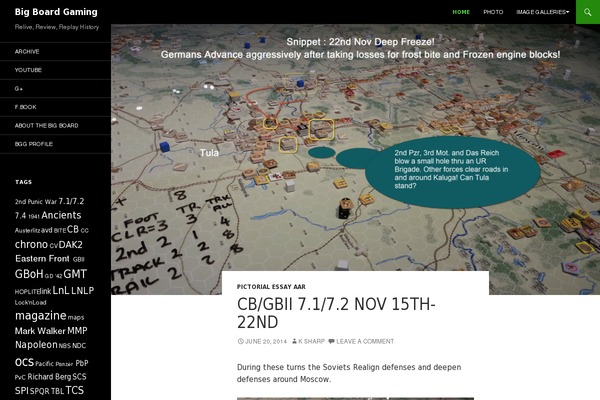Select the Mark Walker tag
The width and height of the screenshot is (600, 400).
coord(40,331)
